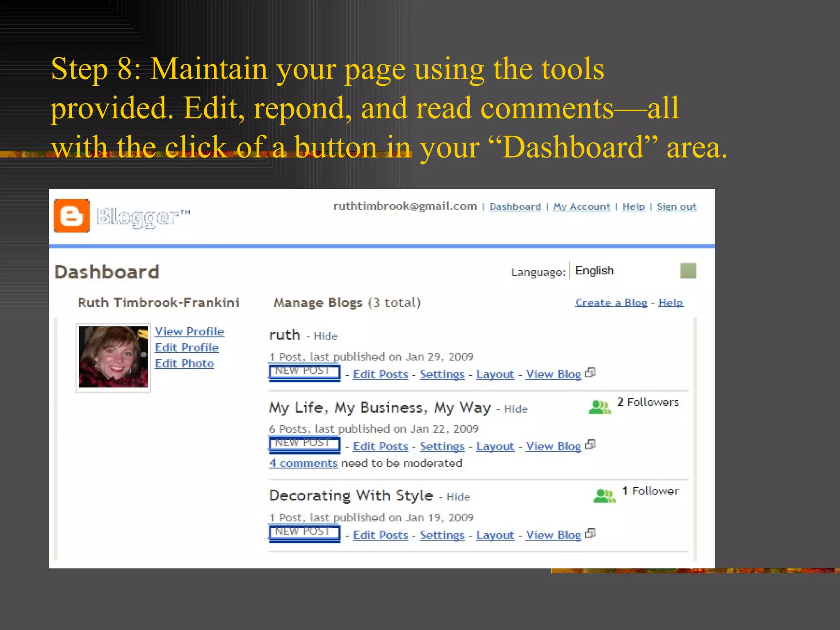840x630 pixels.
Task: Open the Language dropdown showing English
Action: pyautogui.click(x=633, y=271)
